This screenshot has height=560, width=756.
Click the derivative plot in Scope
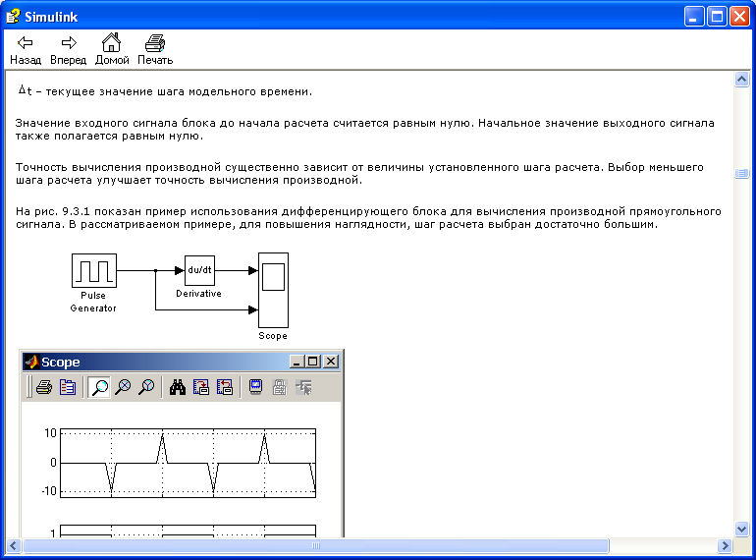[x=189, y=463]
